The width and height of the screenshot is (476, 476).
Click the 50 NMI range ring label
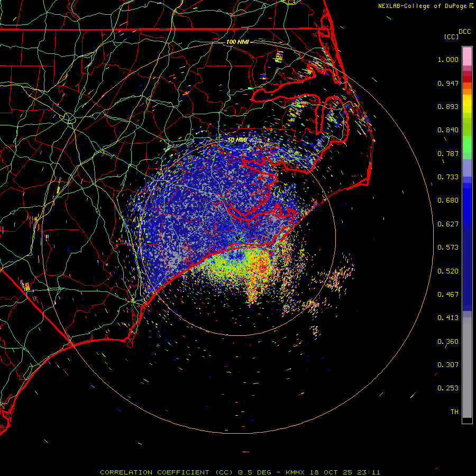[x=237, y=140]
